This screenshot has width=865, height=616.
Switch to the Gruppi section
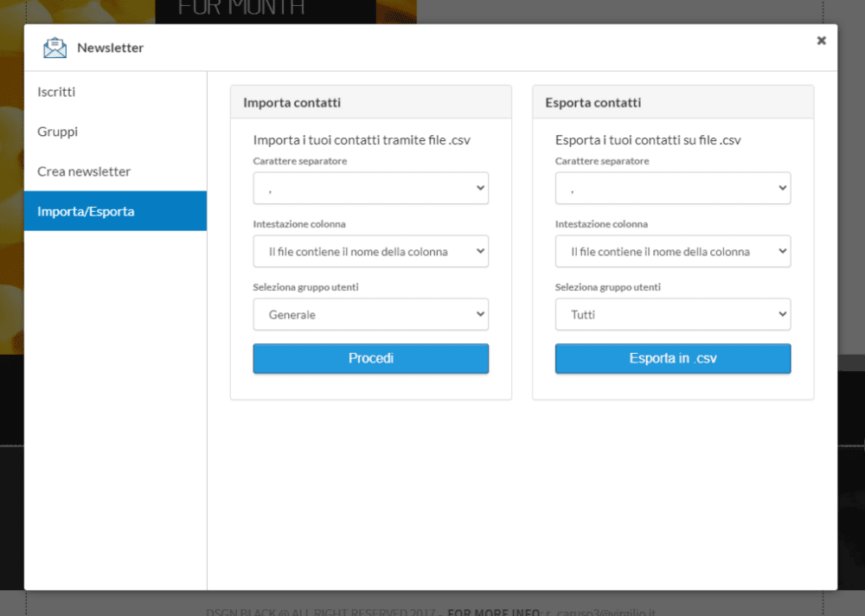pyautogui.click(x=58, y=132)
